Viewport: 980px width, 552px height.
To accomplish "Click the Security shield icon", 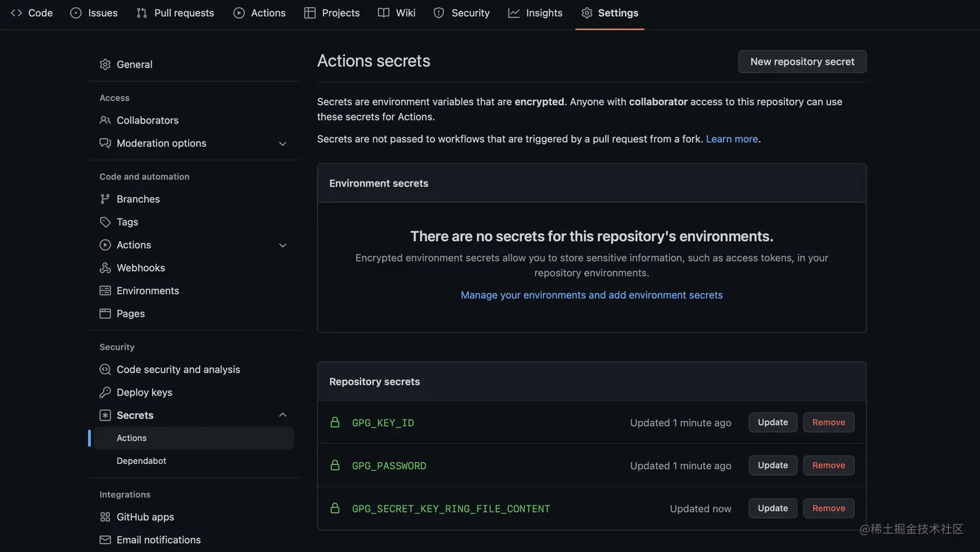I will pyautogui.click(x=439, y=13).
